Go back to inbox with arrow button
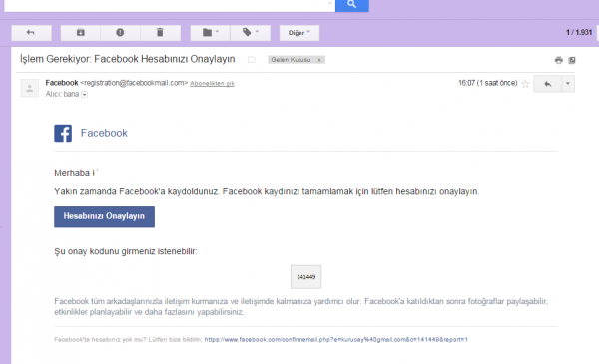This screenshot has width=599, height=364. (31, 33)
